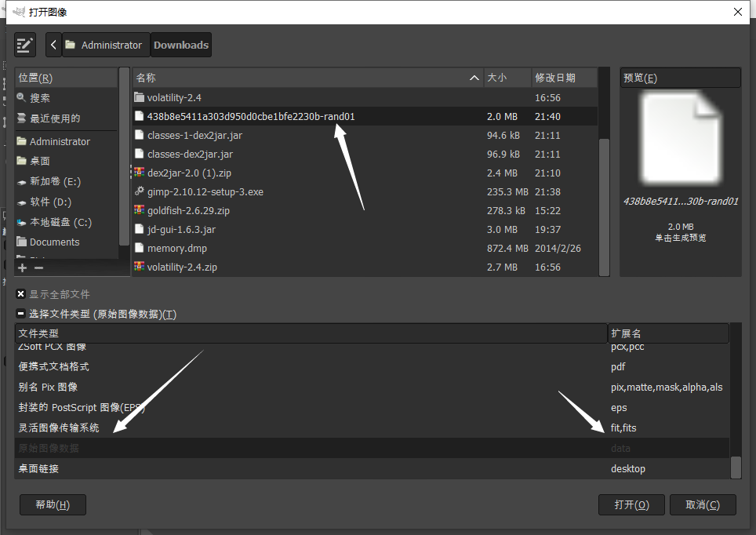Image resolution: width=756 pixels, height=535 pixels.
Task: Sort by 名称 column header
Action: click(x=307, y=78)
